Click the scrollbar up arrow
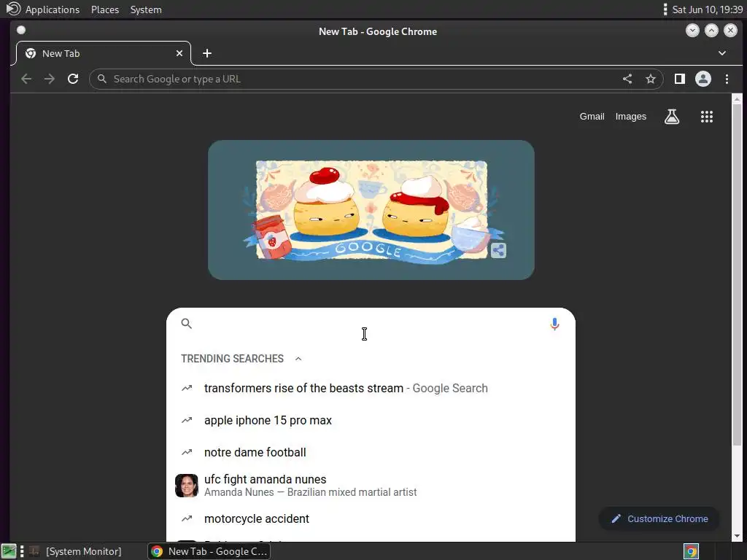The width and height of the screenshot is (747, 560). point(737,99)
